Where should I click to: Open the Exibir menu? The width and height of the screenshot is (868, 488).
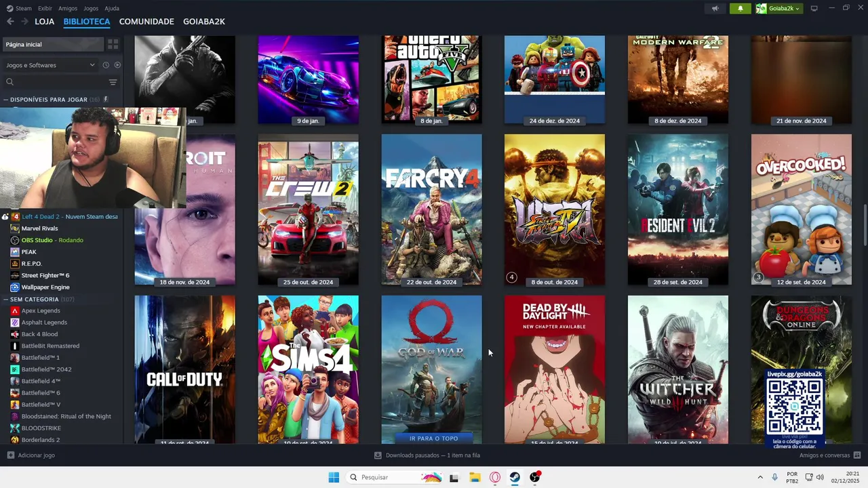pyautogui.click(x=45, y=8)
